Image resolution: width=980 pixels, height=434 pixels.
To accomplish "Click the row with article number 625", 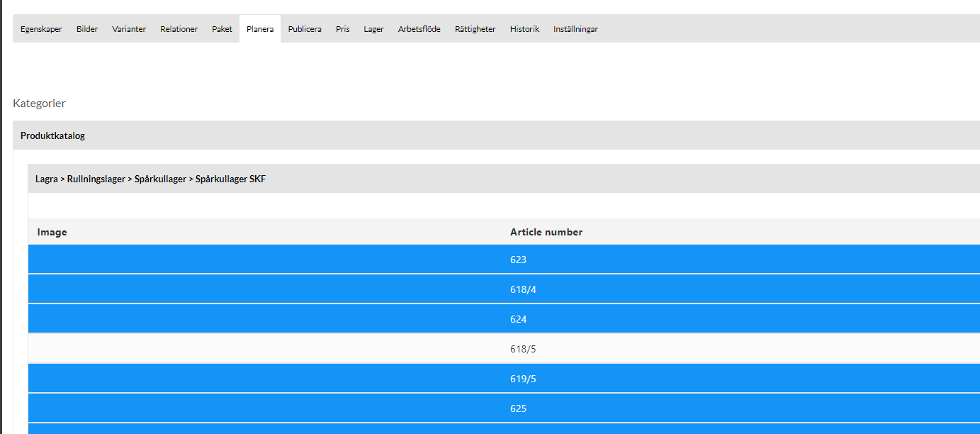I will click(x=518, y=408).
